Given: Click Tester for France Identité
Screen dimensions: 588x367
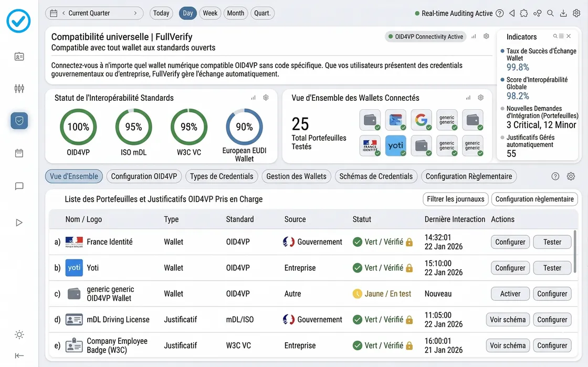Looking at the screenshot, I should [x=552, y=242].
